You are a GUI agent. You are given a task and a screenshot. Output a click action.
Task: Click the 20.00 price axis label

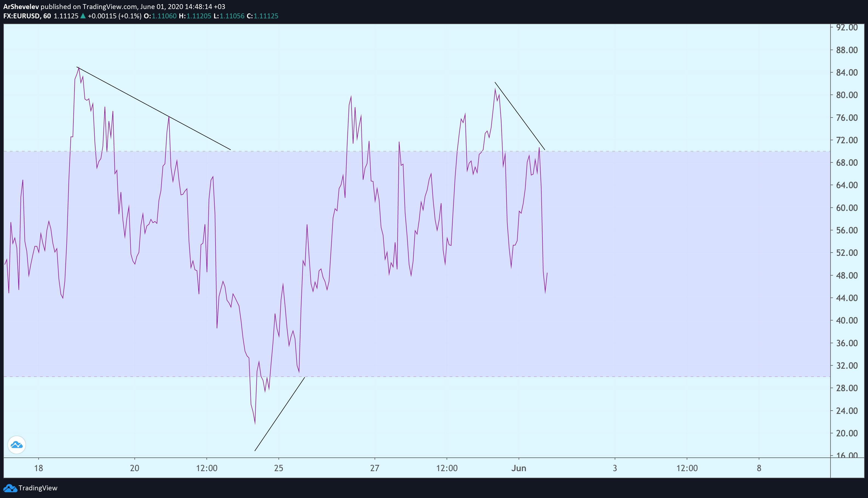[847, 433]
